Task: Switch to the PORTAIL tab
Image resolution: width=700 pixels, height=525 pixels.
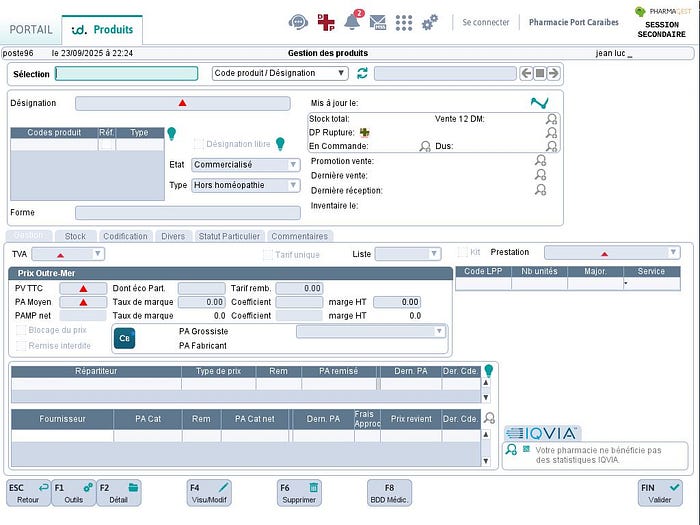Action: pyautogui.click(x=31, y=29)
